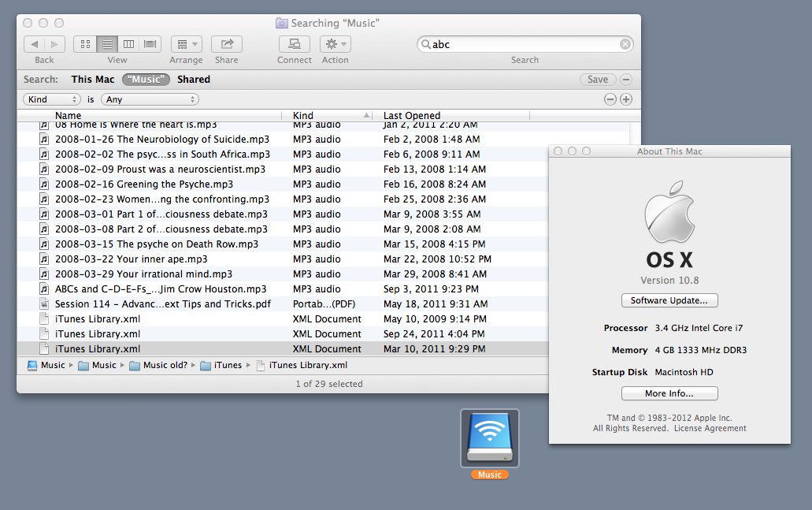
Task: Select 2008-02-23 Women confronting mp3
Action: click(x=162, y=199)
